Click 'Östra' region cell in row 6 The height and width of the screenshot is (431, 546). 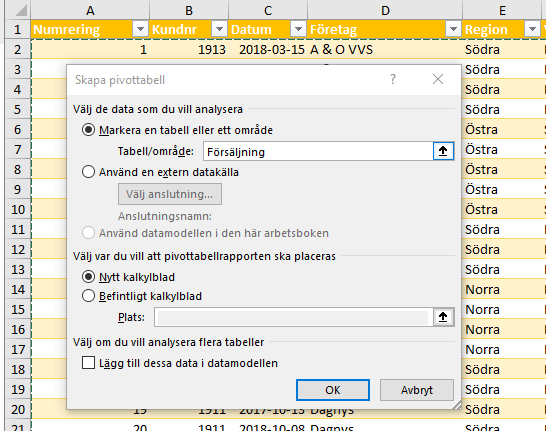click(x=502, y=130)
